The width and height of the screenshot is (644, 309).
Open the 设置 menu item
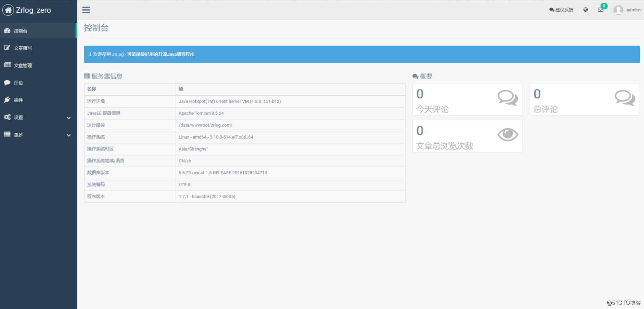(38, 117)
